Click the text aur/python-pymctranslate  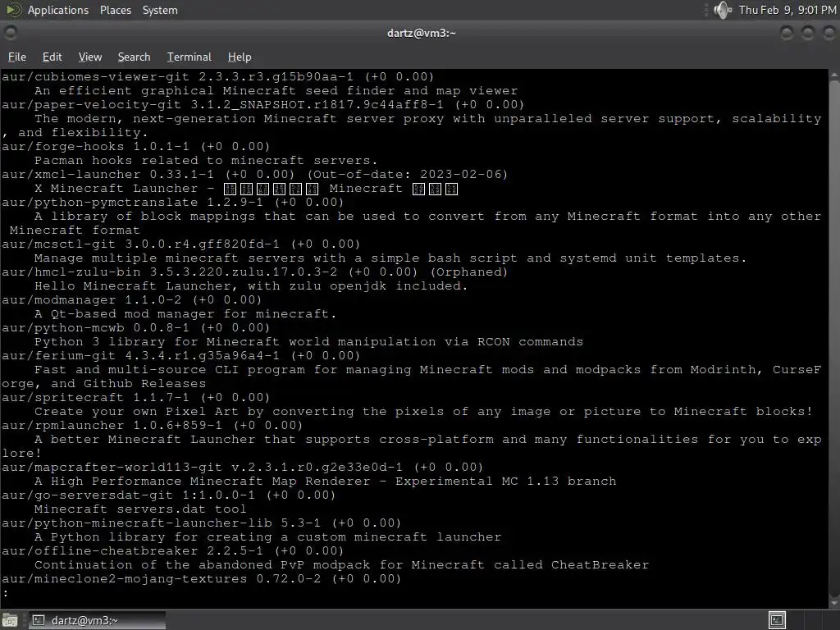point(100,202)
